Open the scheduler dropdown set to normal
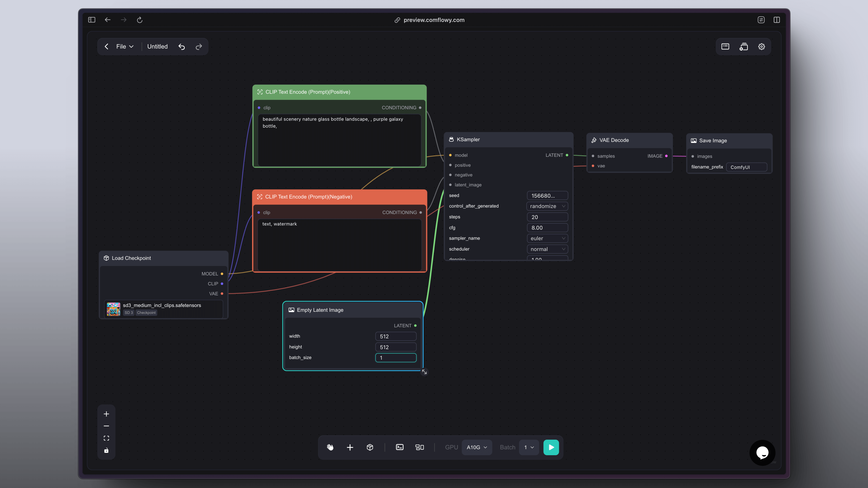The width and height of the screenshot is (868, 488). (x=547, y=249)
